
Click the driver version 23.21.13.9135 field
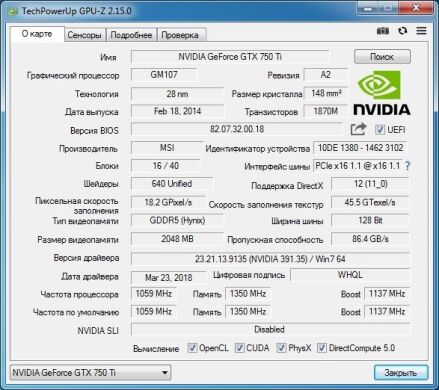click(270, 259)
